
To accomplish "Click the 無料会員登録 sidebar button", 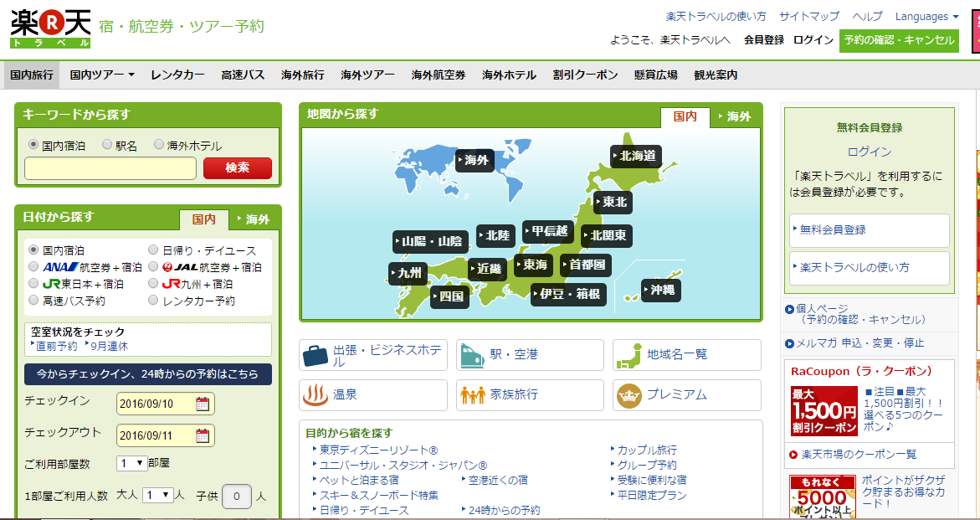I will coord(869,230).
